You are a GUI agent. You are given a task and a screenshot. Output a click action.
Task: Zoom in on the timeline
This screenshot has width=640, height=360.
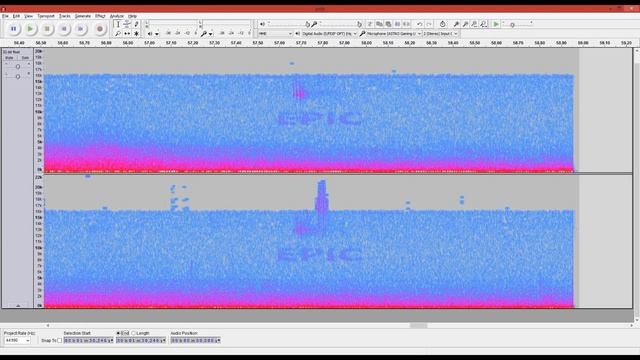point(456,24)
